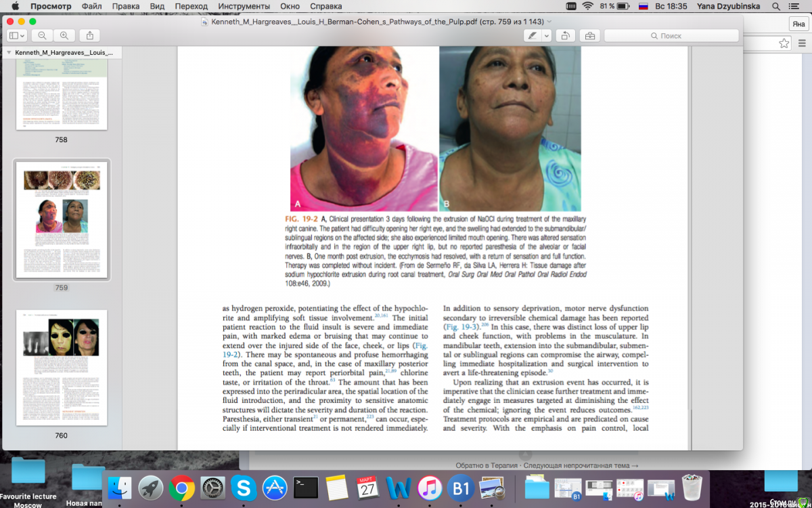This screenshot has height=508, width=812.
Task: Click the Поиск search field
Action: click(x=671, y=35)
